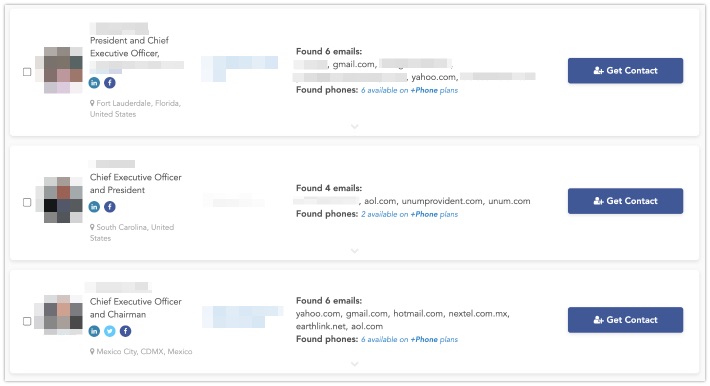Expand the Fort Lauderdale contact card chevron
The width and height of the screenshot is (710, 386).
coord(355,126)
